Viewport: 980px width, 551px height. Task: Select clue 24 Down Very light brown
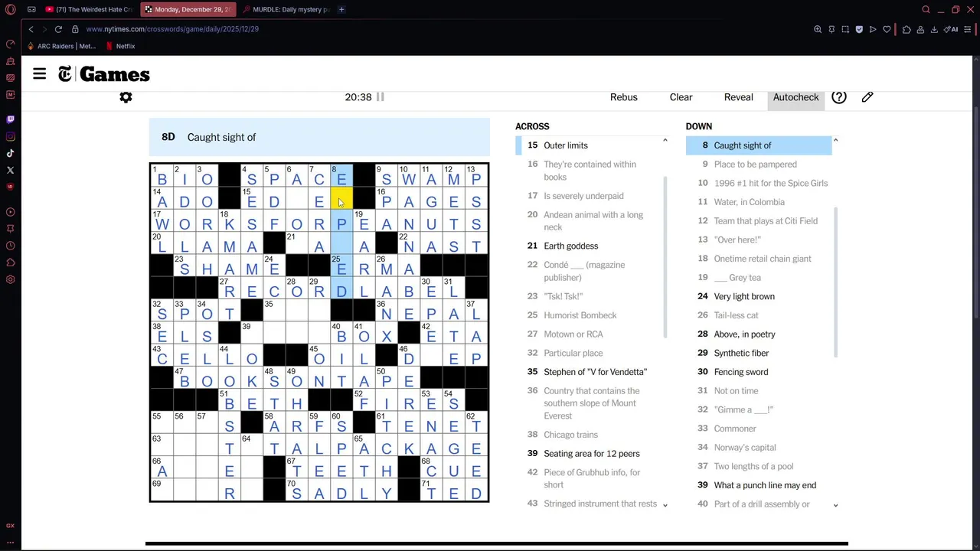(759, 296)
